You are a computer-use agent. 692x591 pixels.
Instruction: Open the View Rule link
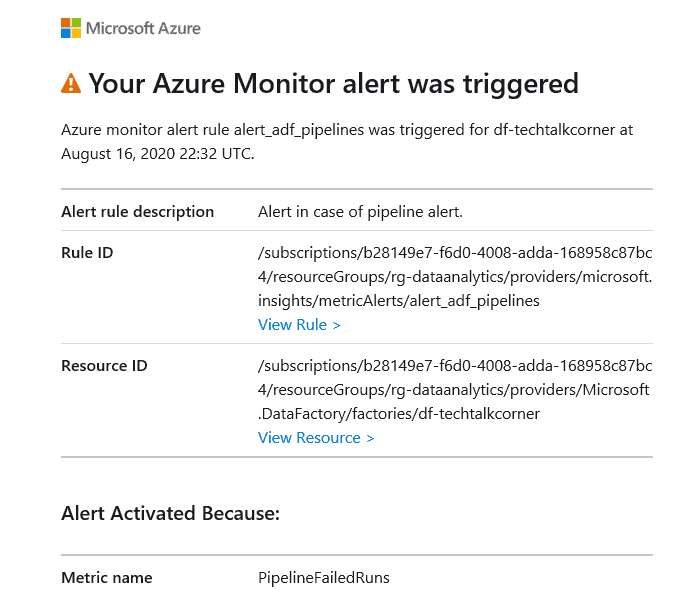click(x=299, y=325)
